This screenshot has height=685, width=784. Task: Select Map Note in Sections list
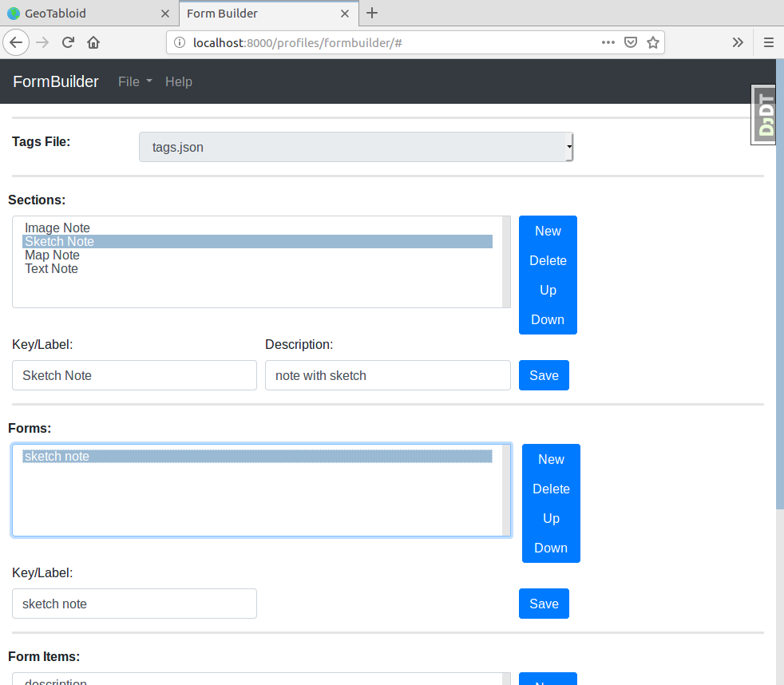click(x=258, y=255)
